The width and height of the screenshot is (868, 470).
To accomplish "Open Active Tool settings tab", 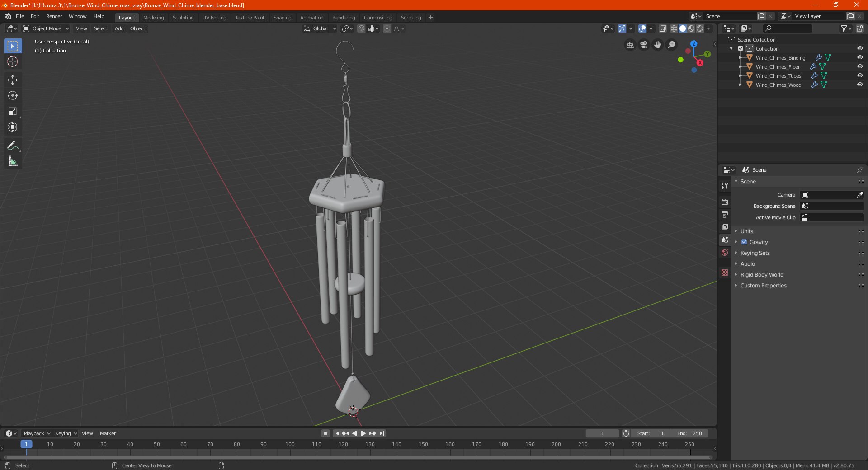I will tap(725, 186).
